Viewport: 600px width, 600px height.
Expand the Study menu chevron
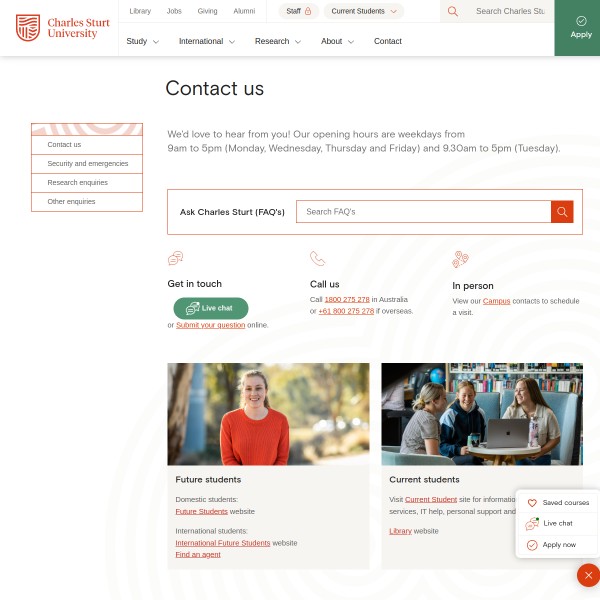click(156, 42)
